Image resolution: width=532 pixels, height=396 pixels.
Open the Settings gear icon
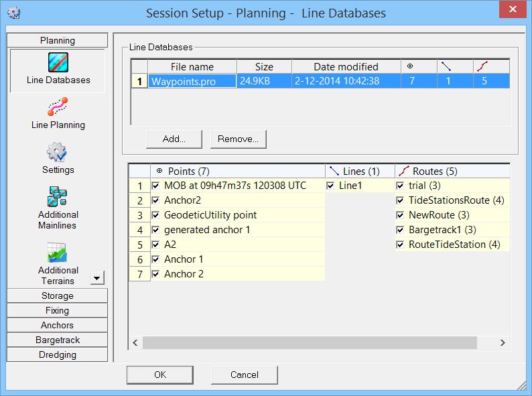point(58,152)
